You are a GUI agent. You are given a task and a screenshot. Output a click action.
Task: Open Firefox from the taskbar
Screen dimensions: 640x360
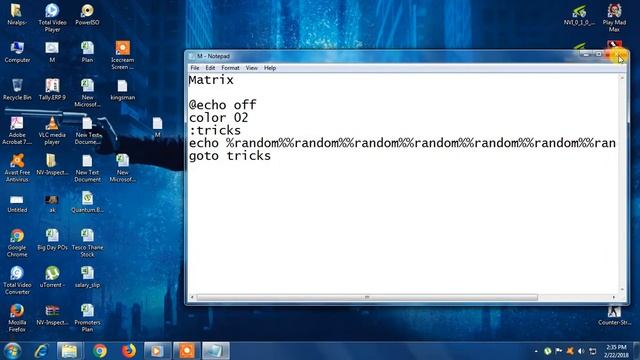(x=129, y=351)
